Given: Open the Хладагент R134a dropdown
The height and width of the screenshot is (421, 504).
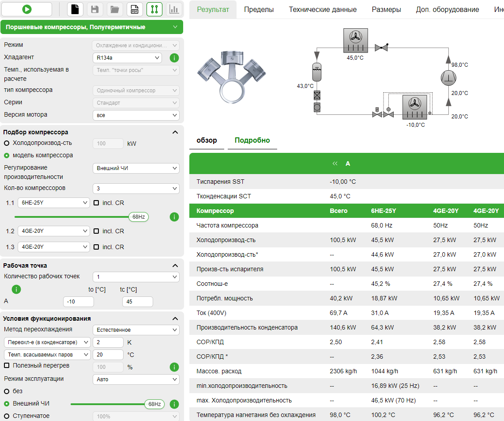Looking at the screenshot, I should coord(127,58).
